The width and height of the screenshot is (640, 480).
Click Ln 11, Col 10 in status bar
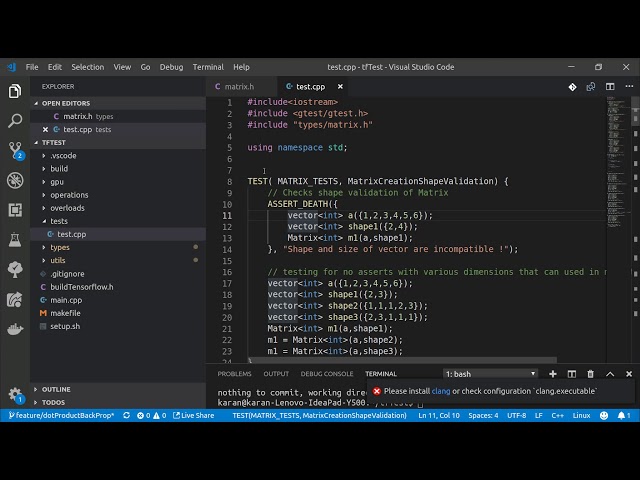[x=439, y=416]
